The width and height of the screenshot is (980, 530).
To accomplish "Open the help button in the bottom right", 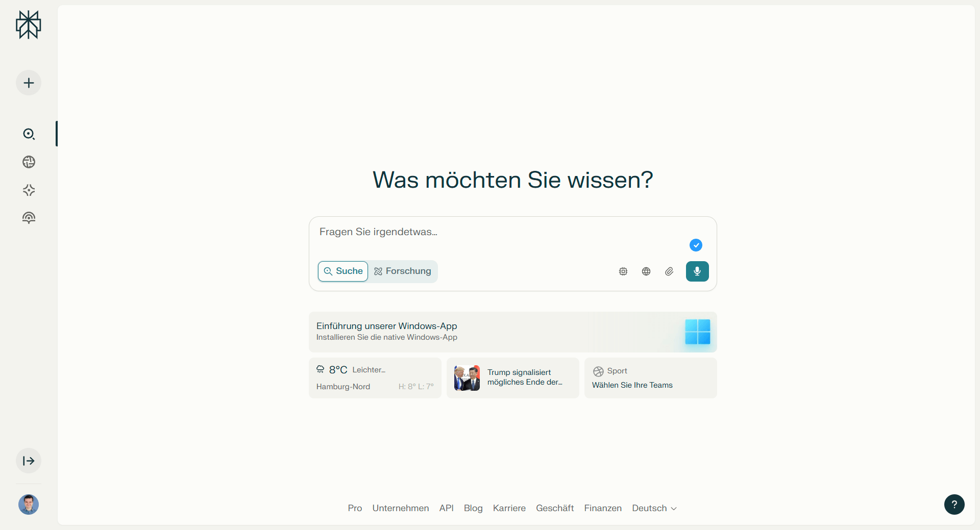I will [954, 504].
